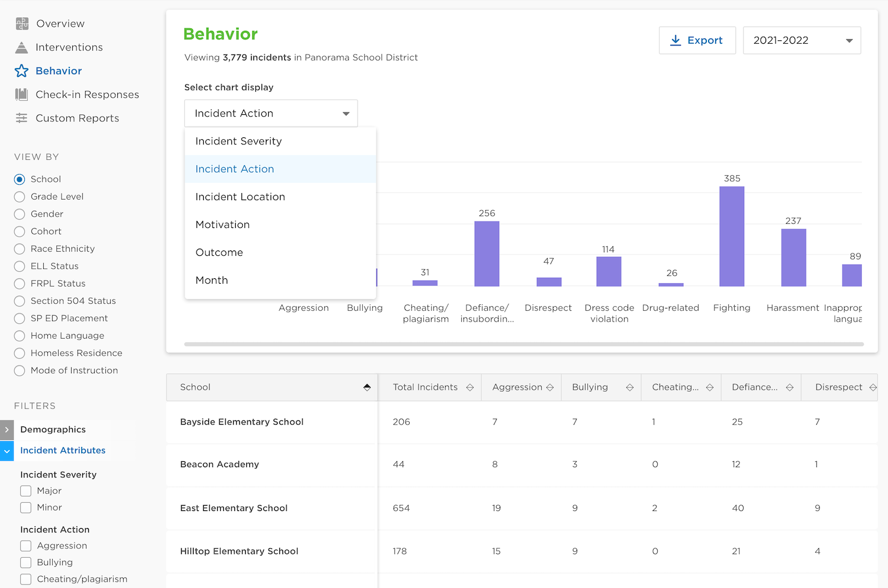Select Homeless Residence radio option
The height and width of the screenshot is (588, 888).
[20, 353]
